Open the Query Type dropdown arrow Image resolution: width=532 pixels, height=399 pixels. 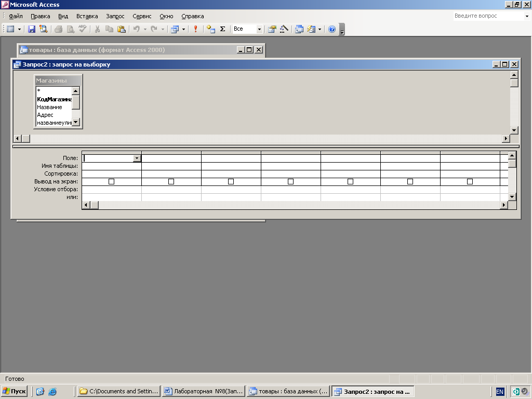coord(183,29)
